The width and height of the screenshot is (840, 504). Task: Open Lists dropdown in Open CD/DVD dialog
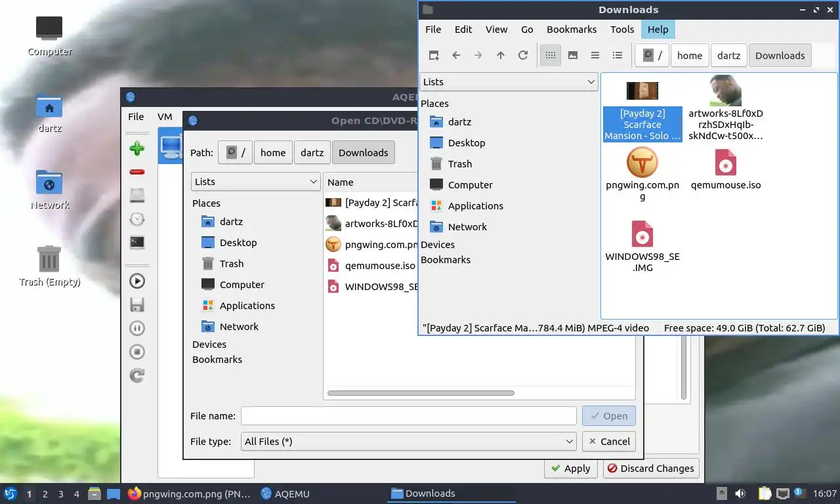(255, 182)
